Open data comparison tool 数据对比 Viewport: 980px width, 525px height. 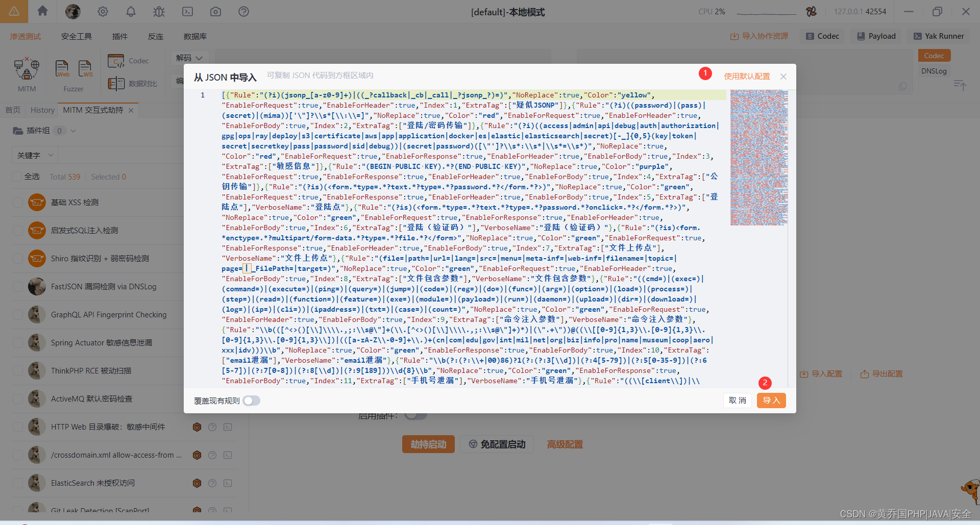132,83
